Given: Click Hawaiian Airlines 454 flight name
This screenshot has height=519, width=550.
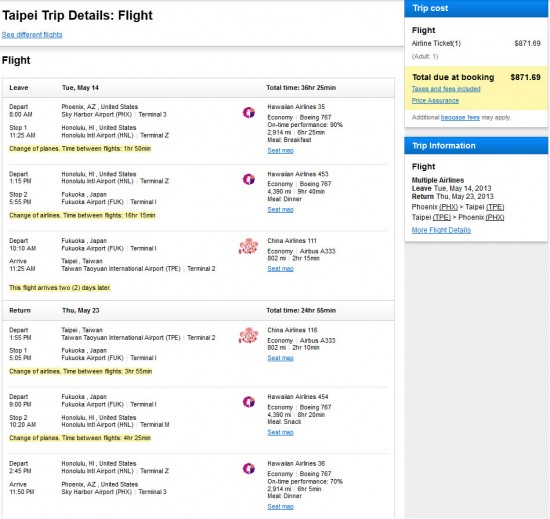Looking at the screenshot, I should click(297, 397).
